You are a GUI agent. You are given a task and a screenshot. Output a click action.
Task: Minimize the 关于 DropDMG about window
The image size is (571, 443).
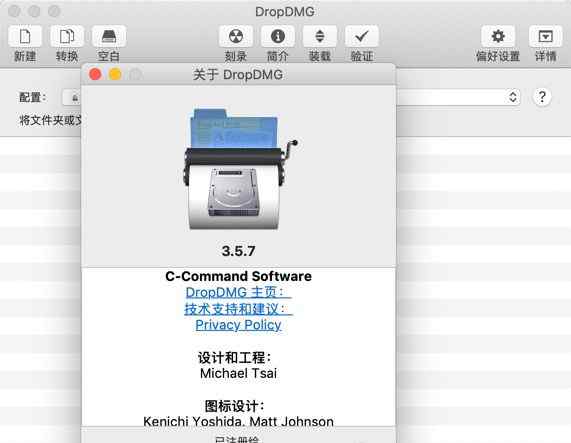(115, 74)
